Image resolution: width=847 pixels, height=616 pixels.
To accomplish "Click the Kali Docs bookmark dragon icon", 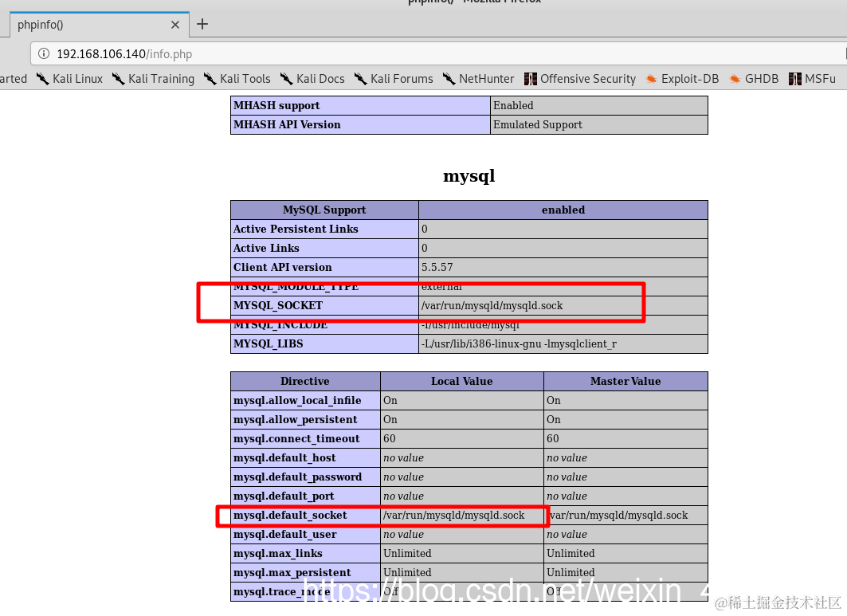I will click(x=286, y=79).
